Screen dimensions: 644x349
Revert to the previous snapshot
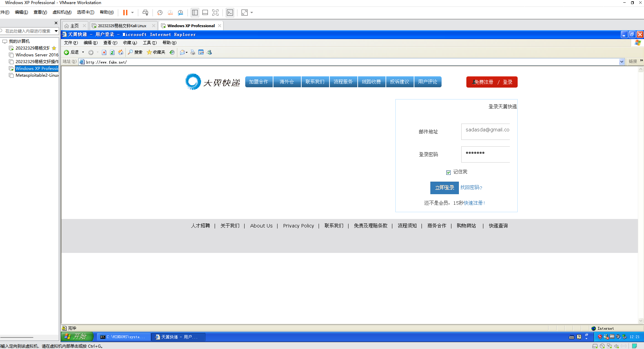[x=170, y=13]
